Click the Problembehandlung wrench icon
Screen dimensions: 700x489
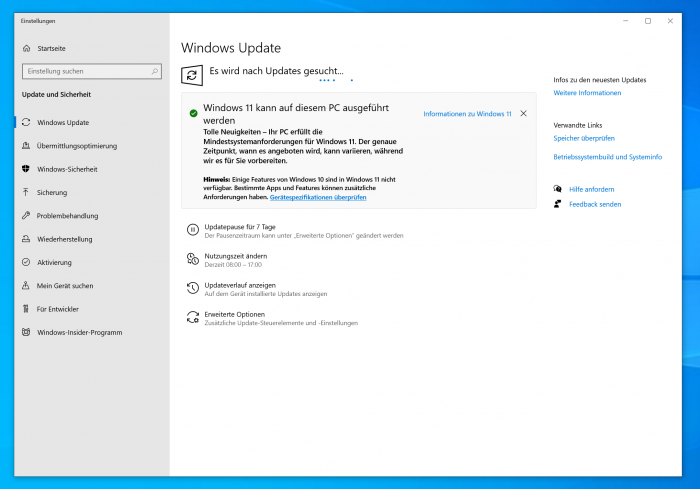(26, 216)
